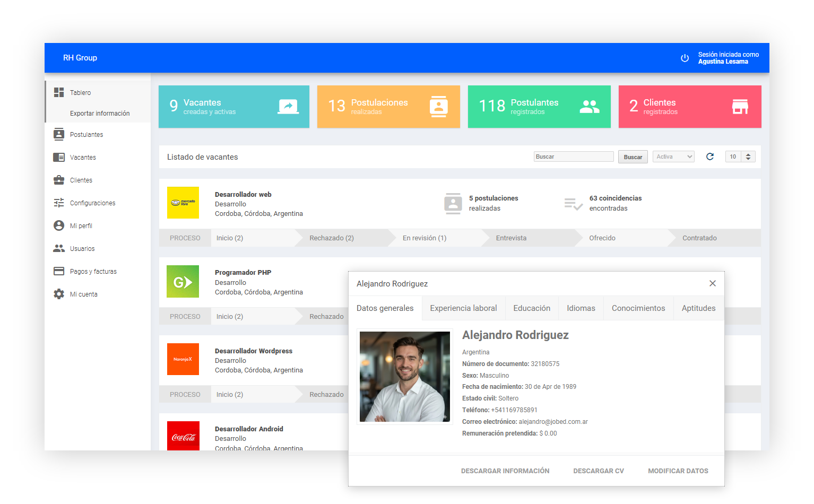Click MODIFICAR DATOS button

(x=678, y=471)
